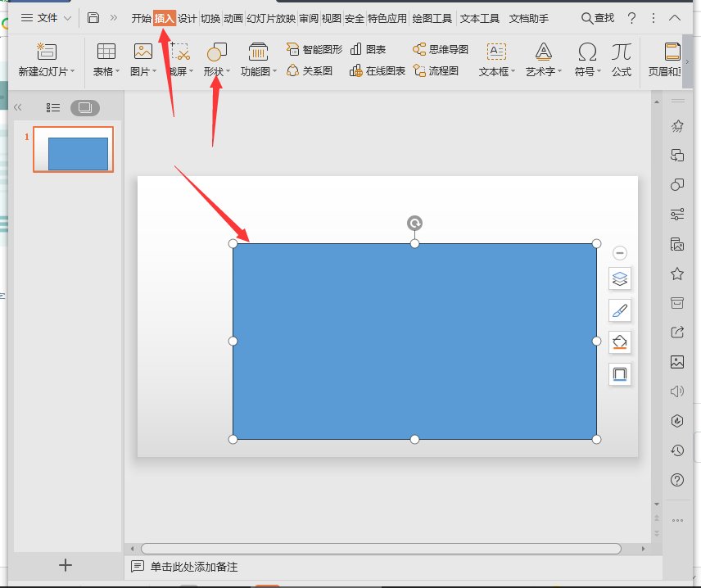Open the 流程图 flowchart tool
This screenshot has height=588, width=701.
point(436,71)
